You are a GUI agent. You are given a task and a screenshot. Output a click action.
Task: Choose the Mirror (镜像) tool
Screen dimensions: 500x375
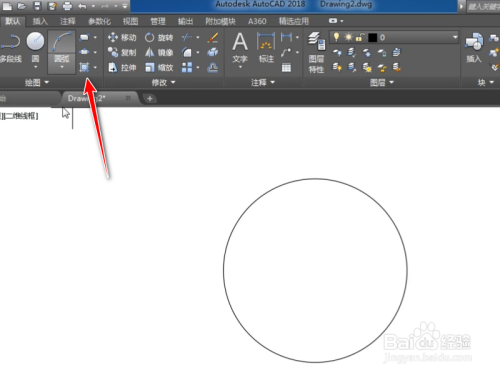[159, 52]
